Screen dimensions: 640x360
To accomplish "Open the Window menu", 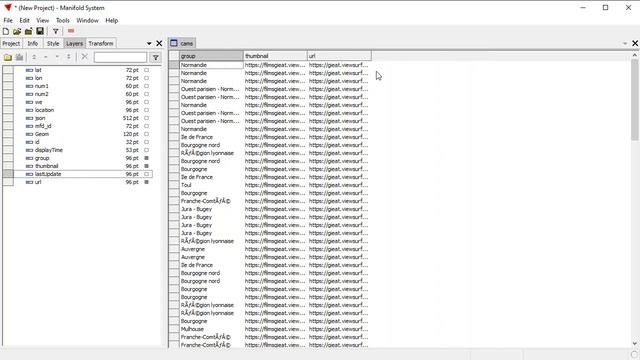I will click(x=87, y=20).
